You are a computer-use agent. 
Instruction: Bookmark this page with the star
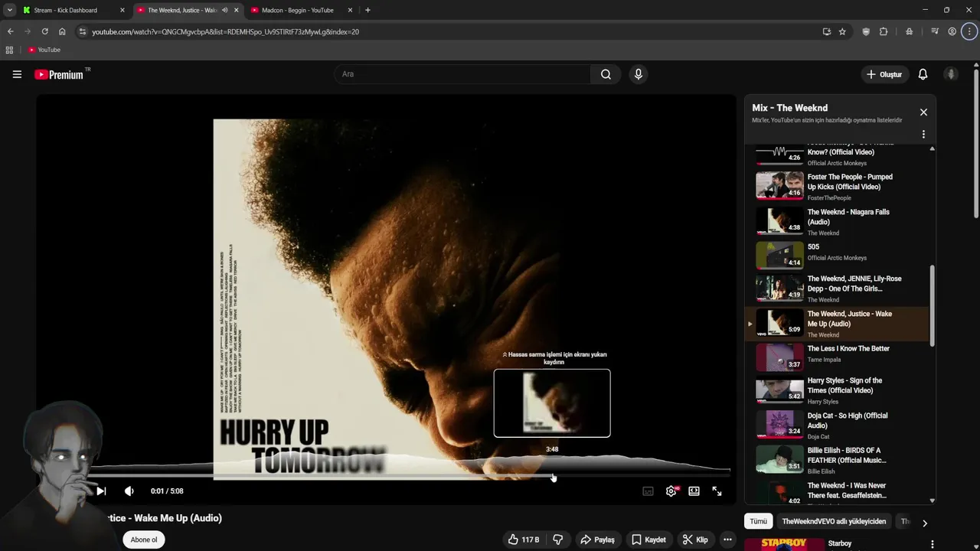click(x=842, y=31)
